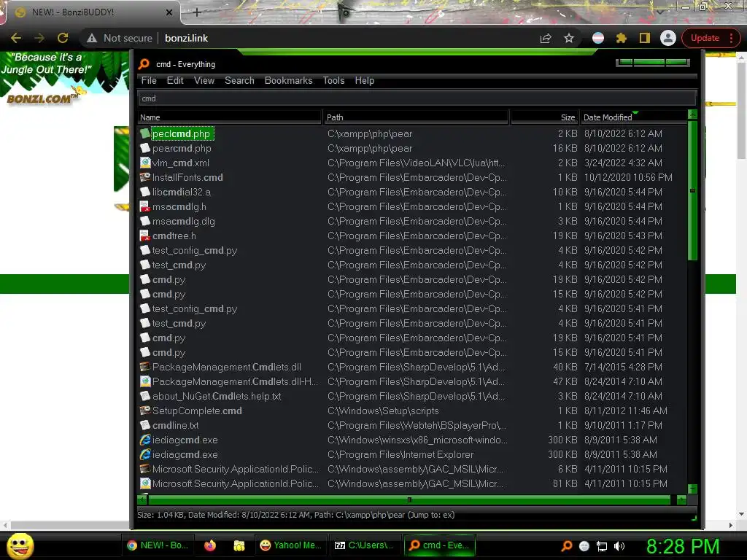This screenshot has height=560, width=747.
Task: Click the volume speaker tray icon
Action: pos(619,546)
